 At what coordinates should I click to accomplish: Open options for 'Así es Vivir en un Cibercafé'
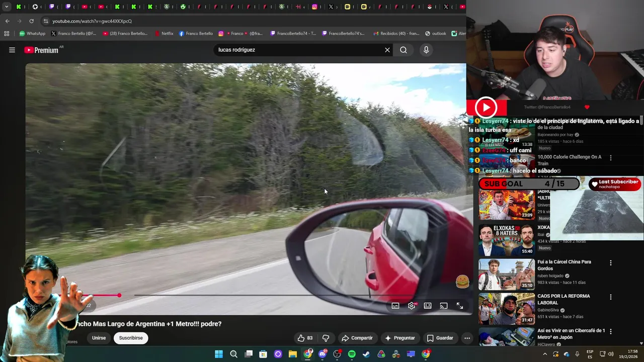[611, 331]
